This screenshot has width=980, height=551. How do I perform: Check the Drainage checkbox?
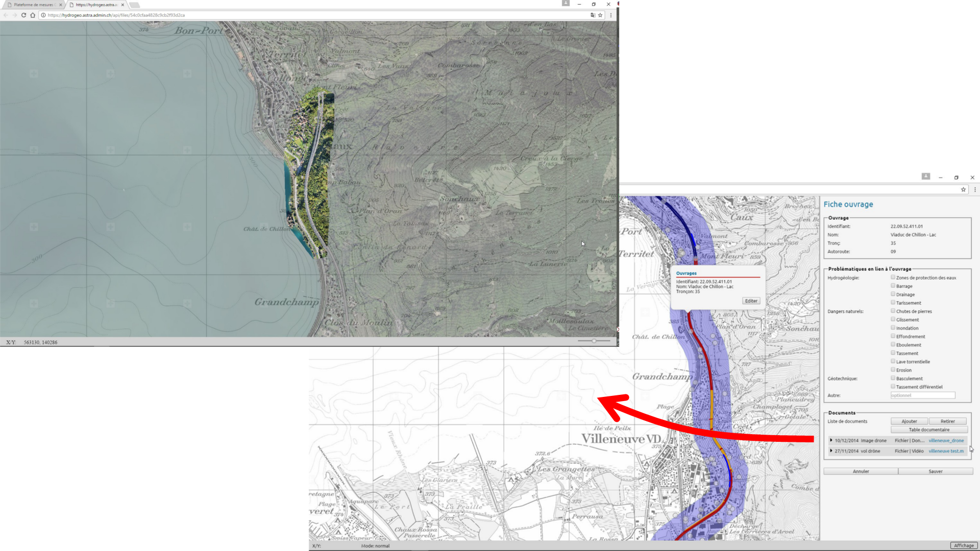coord(893,294)
